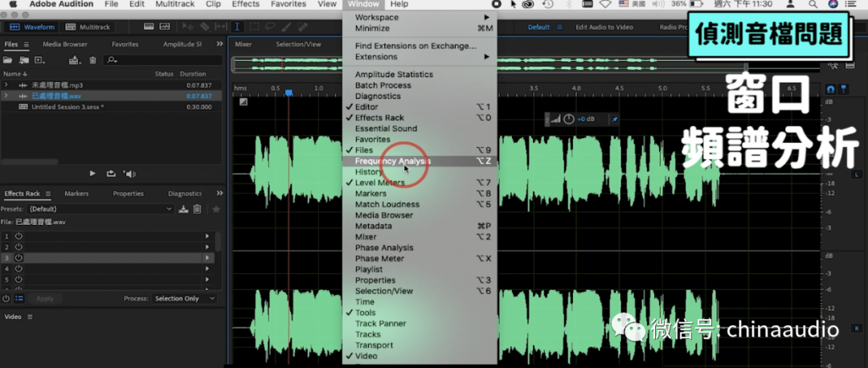Play the selected file preview
The height and width of the screenshot is (368, 868).
point(92,174)
